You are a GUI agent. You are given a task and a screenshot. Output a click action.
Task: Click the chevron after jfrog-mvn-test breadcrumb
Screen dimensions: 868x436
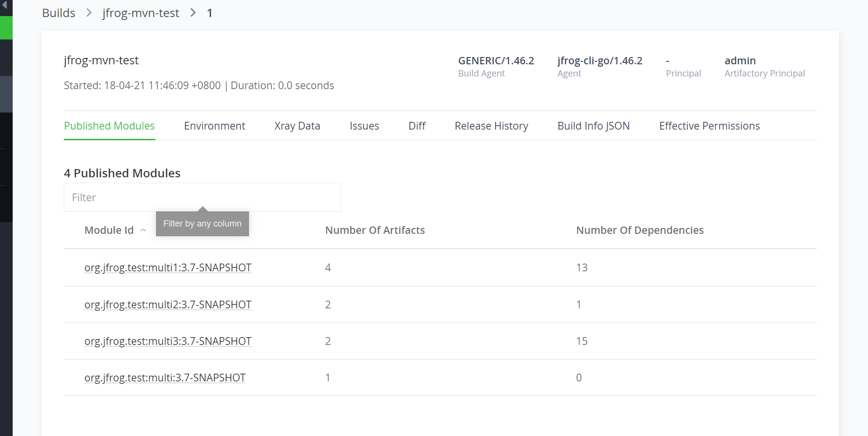193,13
